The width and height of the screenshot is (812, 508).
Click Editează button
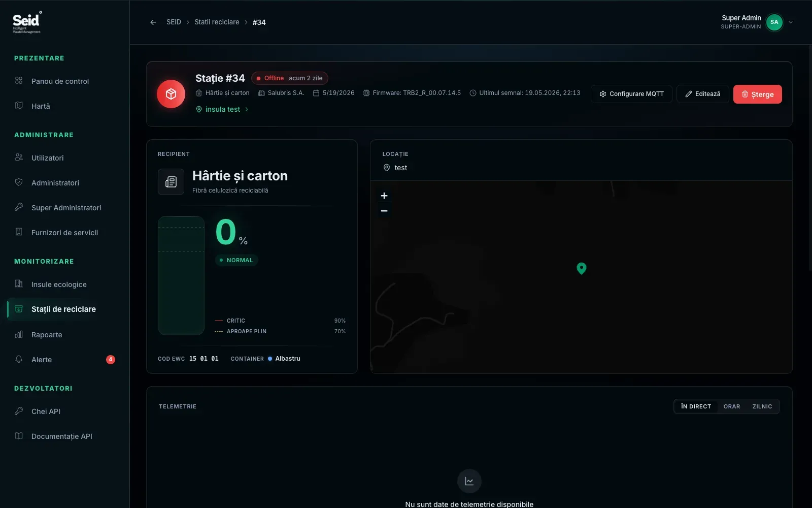(703, 94)
